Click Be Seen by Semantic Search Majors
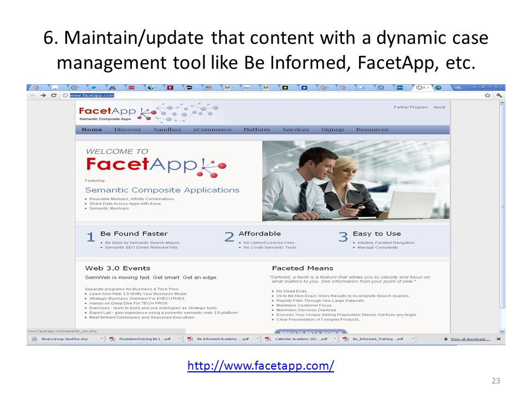 (x=143, y=243)
